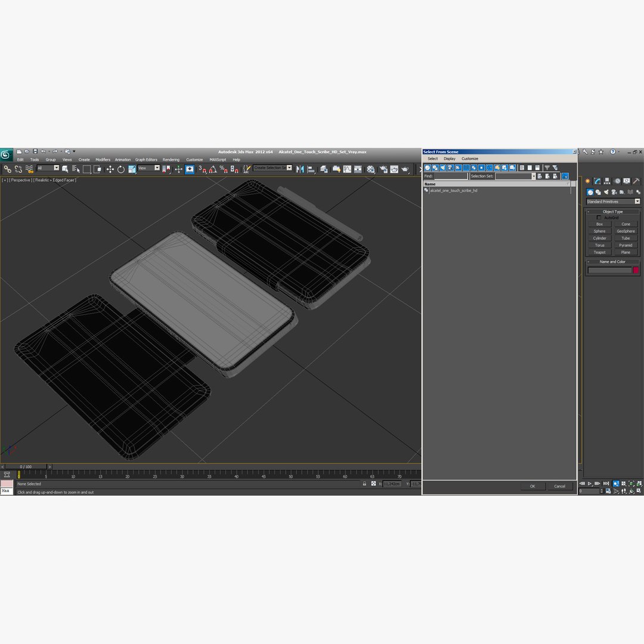Click Cancel in Select From Scene
The width and height of the screenshot is (644, 644).
(x=559, y=487)
